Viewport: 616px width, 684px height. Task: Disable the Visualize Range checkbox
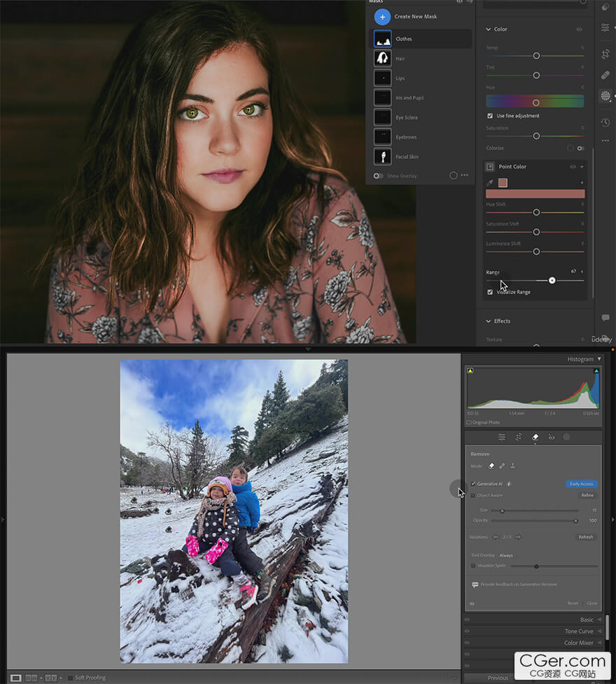pyautogui.click(x=490, y=292)
